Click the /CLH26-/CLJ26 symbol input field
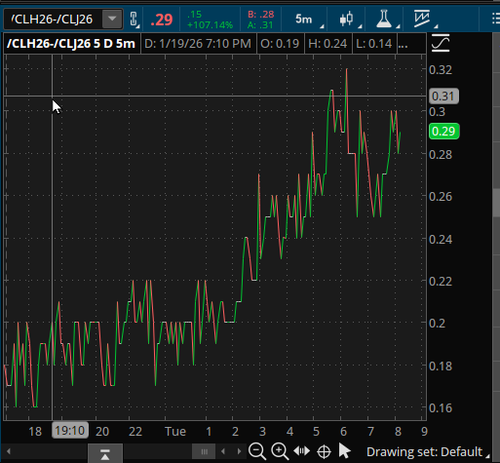 point(54,19)
